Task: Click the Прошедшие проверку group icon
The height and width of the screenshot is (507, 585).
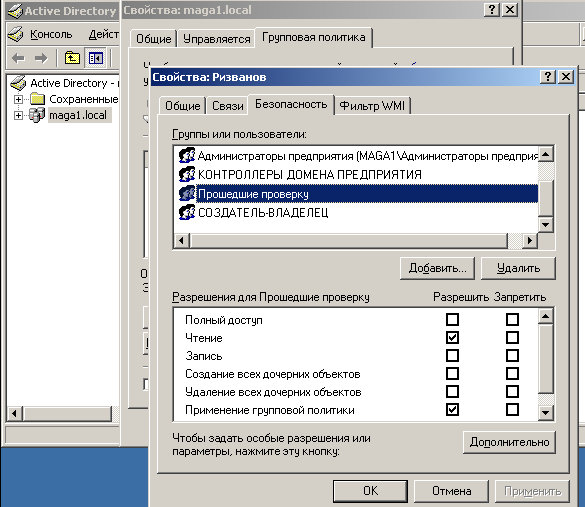Action: tap(187, 193)
